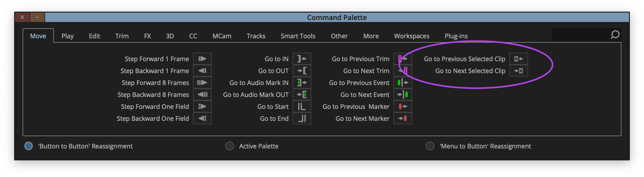The height and width of the screenshot is (177, 644).
Task: Switch to the Tracks tab
Action: tap(256, 36)
